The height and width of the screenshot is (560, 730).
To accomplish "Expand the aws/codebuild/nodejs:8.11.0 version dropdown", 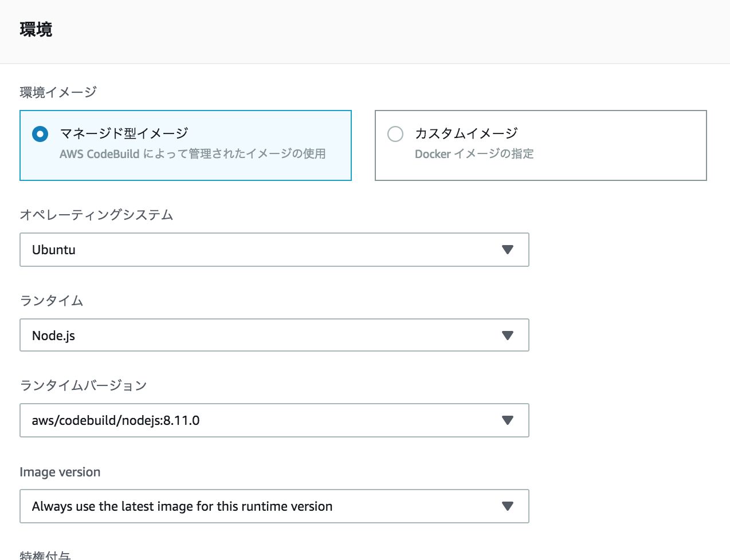I will click(274, 420).
